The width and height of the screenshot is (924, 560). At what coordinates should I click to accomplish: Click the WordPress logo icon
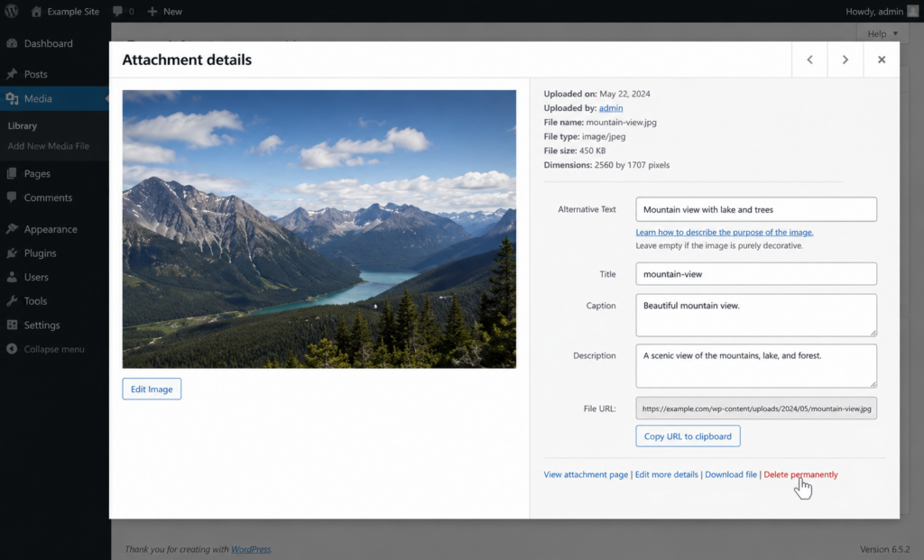click(11, 11)
